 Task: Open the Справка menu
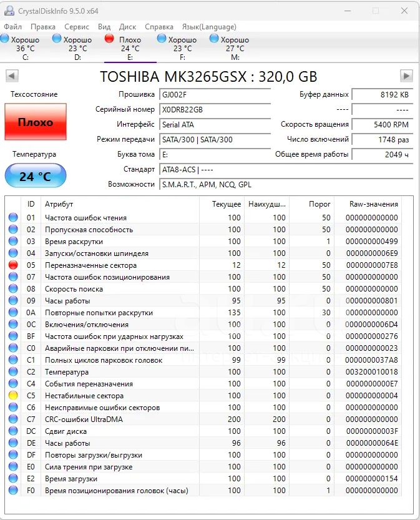(x=159, y=26)
